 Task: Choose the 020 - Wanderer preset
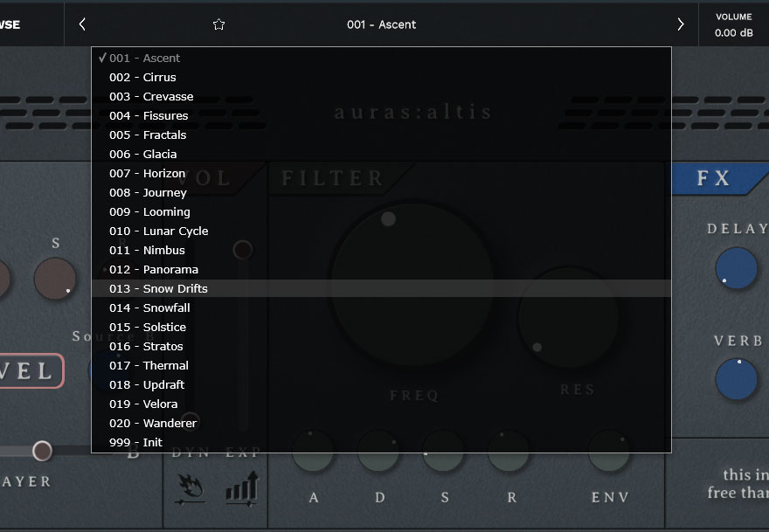coord(153,423)
